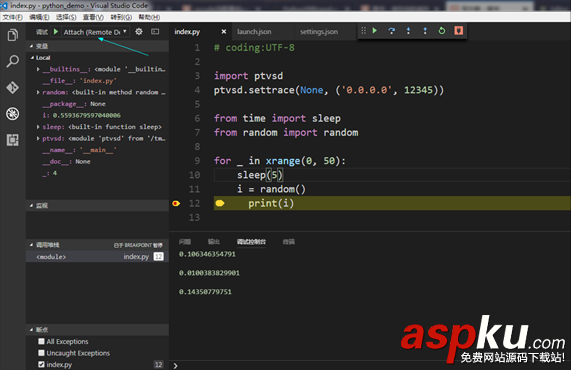Click console output 0.106346354791
This screenshot has width=571, height=370.
click(x=207, y=254)
